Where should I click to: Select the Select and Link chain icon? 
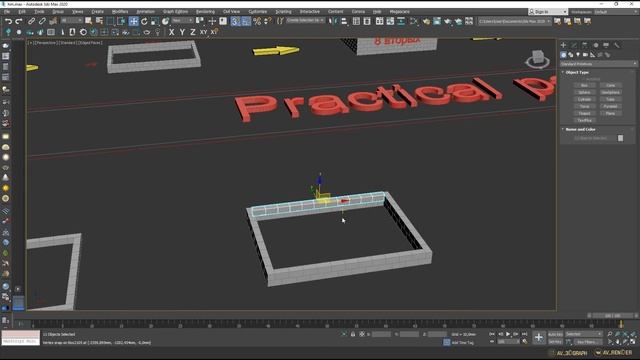(x=31, y=21)
